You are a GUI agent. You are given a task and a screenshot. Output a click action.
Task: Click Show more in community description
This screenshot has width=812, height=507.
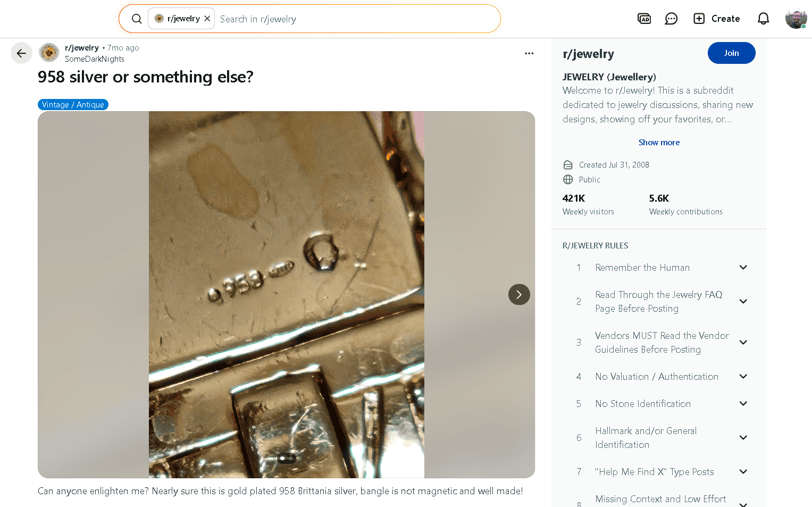(659, 143)
